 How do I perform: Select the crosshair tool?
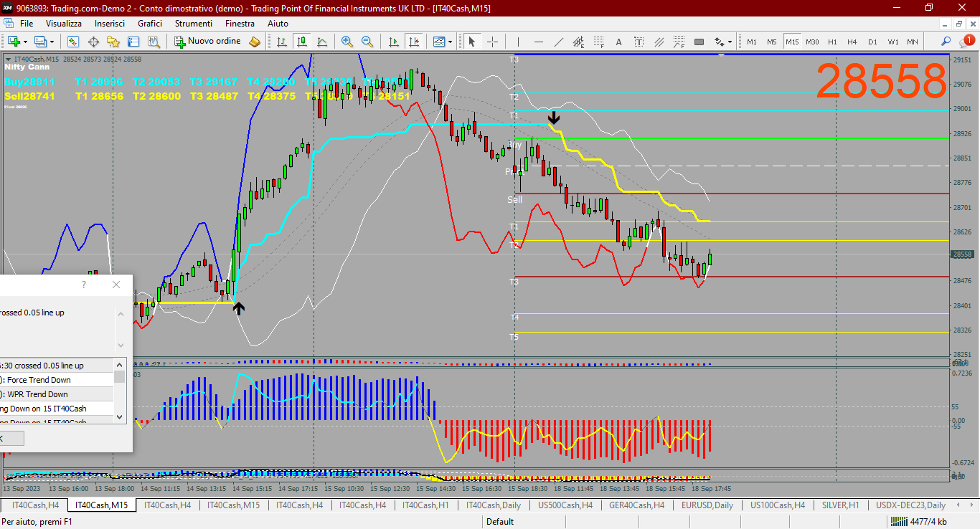pyautogui.click(x=492, y=42)
